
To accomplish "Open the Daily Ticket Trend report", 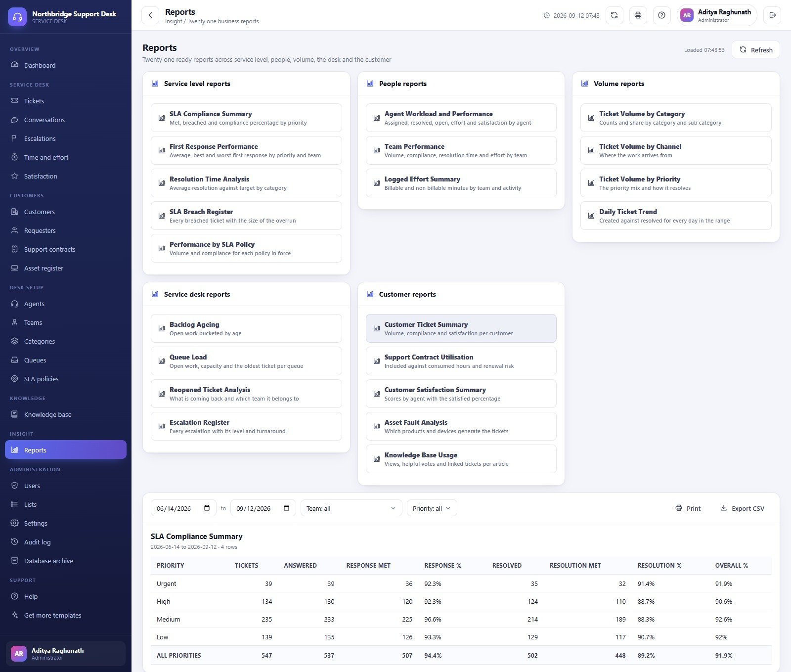I will click(676, 216).
